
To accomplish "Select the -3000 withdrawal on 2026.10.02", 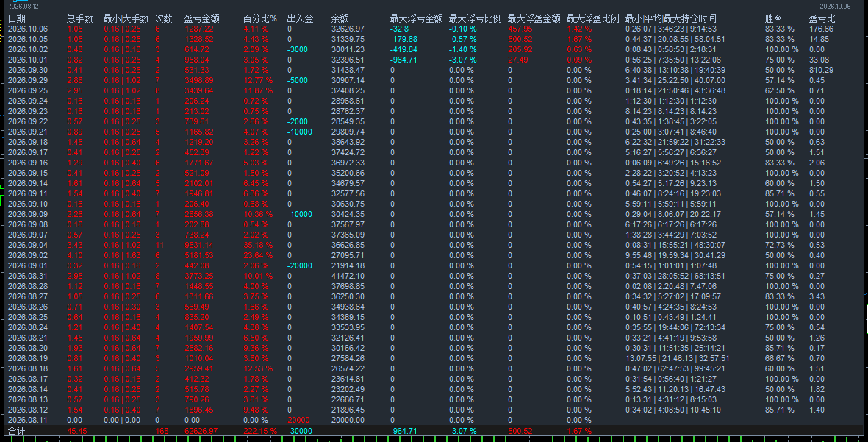I will coord(298,49).
